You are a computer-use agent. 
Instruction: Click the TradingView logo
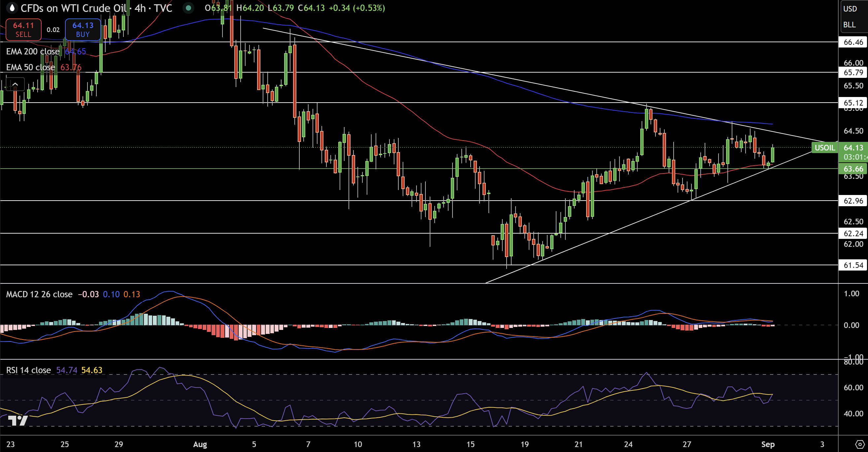(18, 421)
